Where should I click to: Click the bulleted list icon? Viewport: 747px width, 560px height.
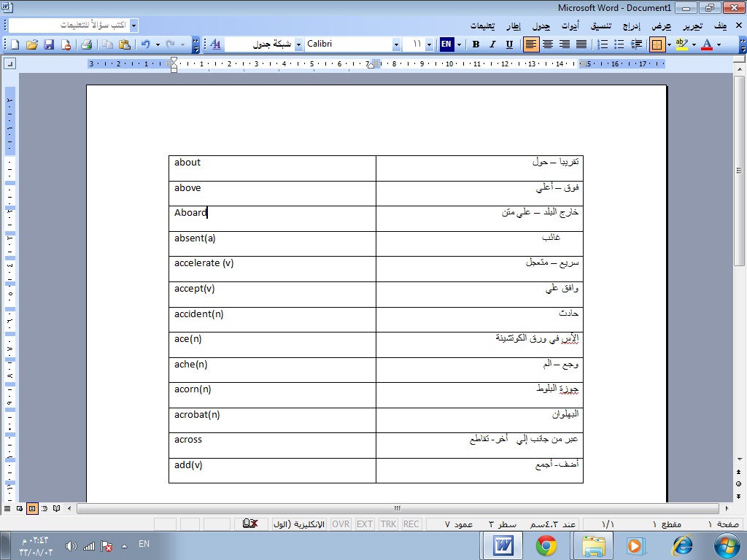pos(619,44)
